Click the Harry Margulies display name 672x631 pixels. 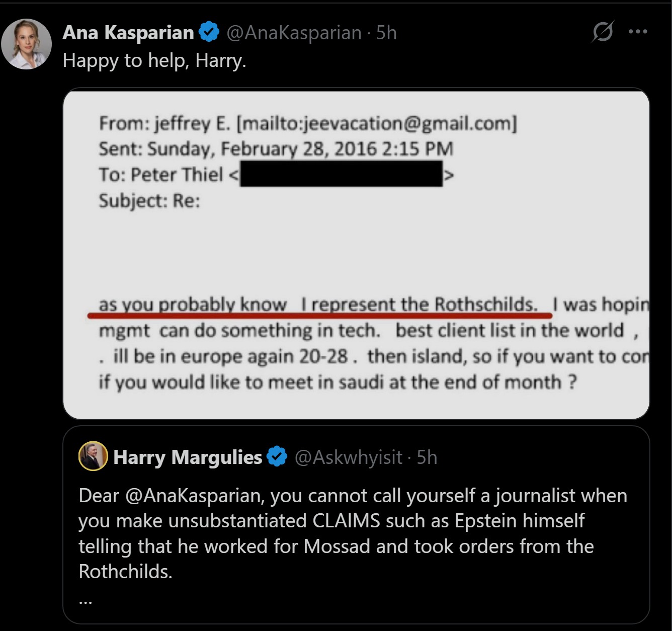[188, 457]
